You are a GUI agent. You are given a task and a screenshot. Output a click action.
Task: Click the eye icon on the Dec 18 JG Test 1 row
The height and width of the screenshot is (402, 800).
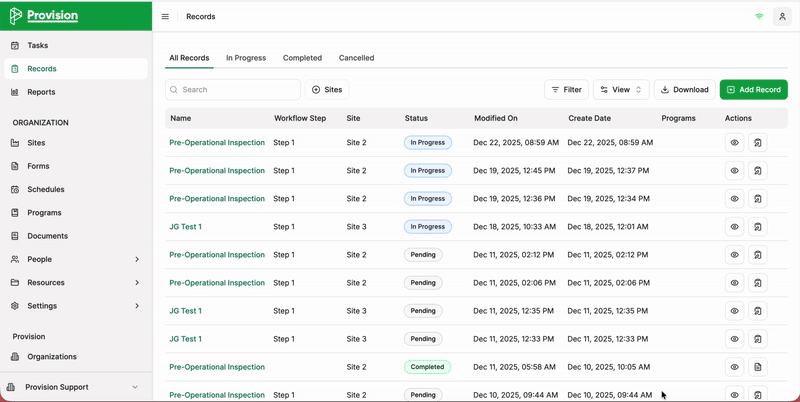[734, 227]
